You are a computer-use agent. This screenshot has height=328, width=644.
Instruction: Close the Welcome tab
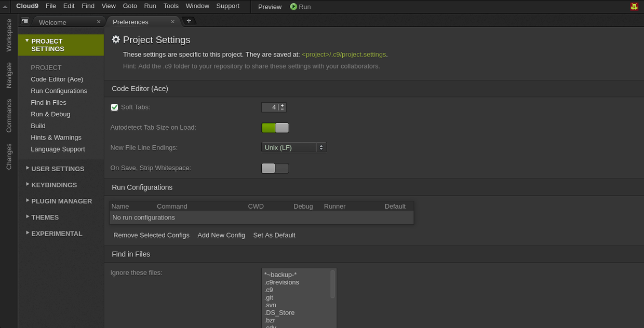[x=99, y=22]
